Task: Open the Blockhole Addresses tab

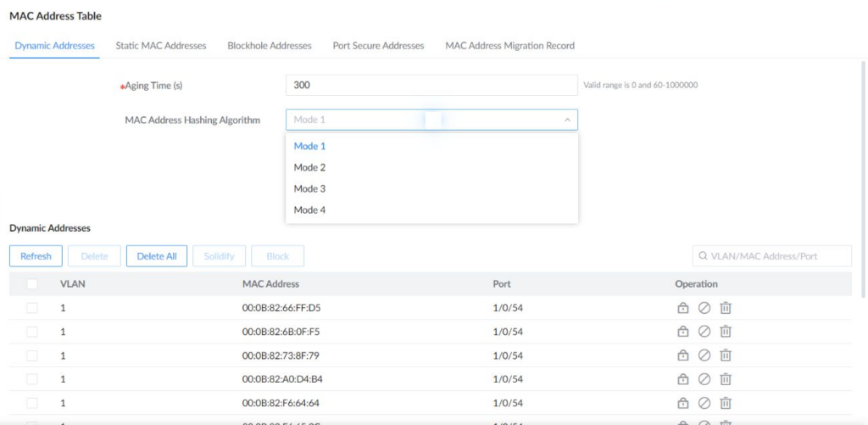Action: click(270, 46)
